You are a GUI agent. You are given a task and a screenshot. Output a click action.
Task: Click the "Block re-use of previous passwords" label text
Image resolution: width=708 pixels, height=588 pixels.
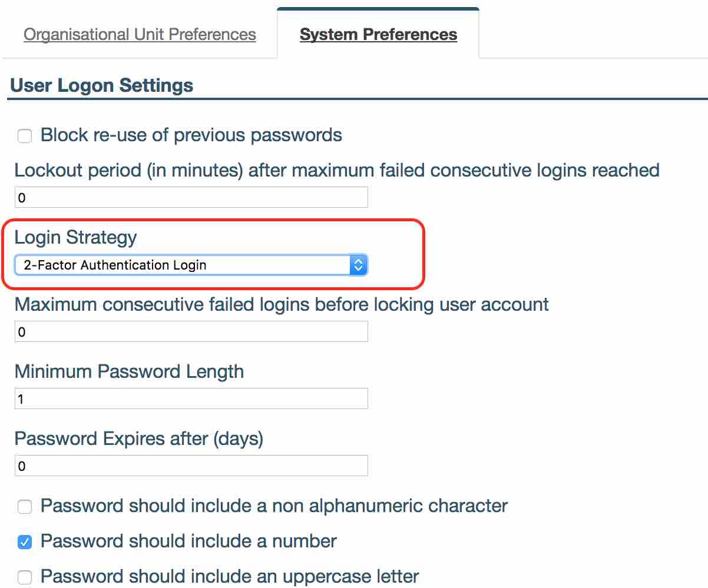(191, 135)
